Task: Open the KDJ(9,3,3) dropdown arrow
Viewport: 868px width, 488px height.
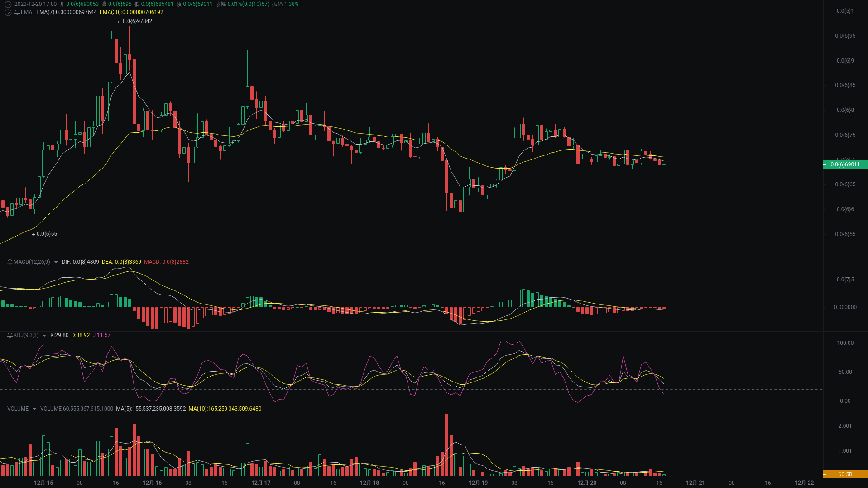Action: click(x=44, y=335)
